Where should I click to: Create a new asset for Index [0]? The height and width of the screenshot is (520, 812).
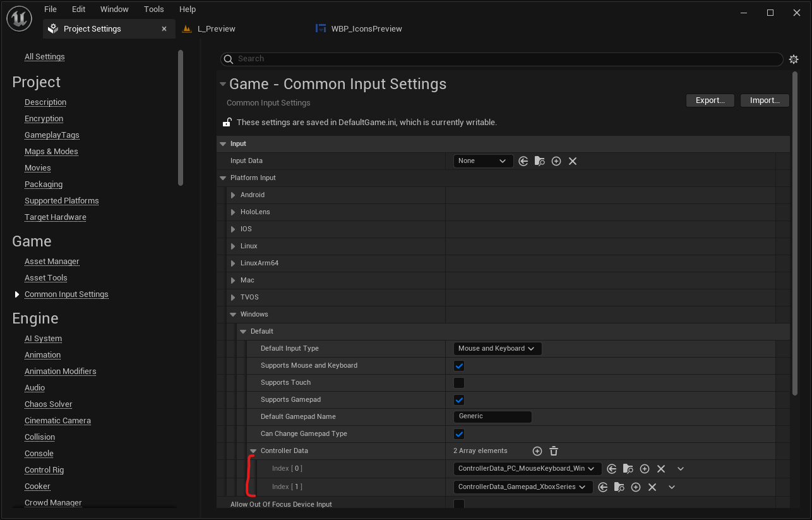point(645,469)
